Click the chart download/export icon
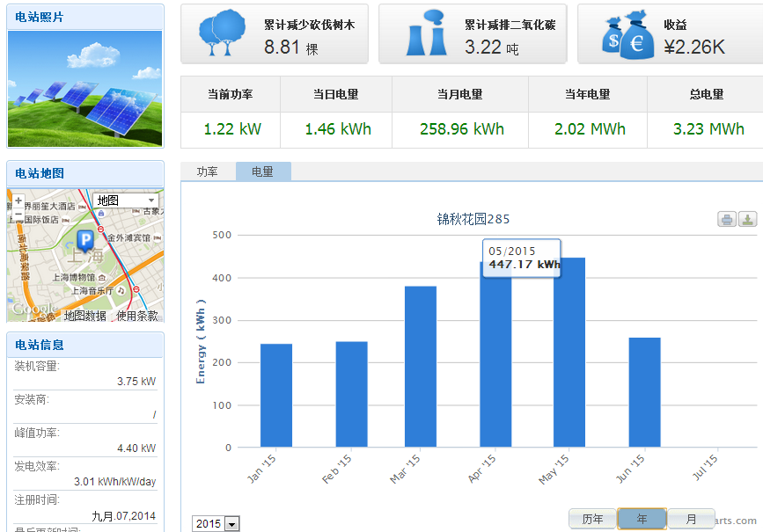The height and width of the screenshot is (532, 763). click(747, 220)
